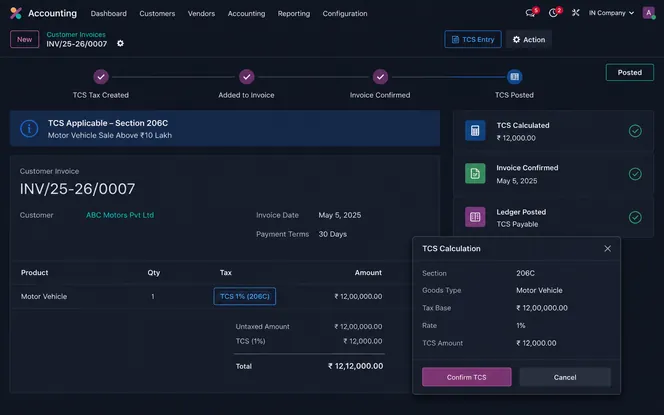Screen dimensions: 664x415
Task: Open the Accounting menu item
Action: [246, 14]
